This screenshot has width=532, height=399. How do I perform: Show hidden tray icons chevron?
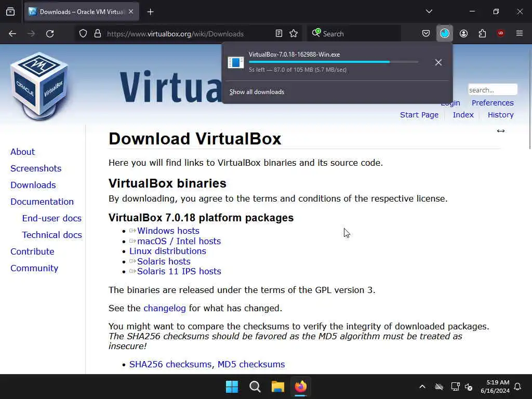422,387
